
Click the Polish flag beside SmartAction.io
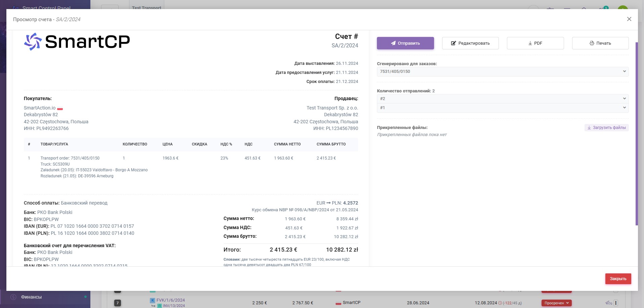[x=60, y=108]
